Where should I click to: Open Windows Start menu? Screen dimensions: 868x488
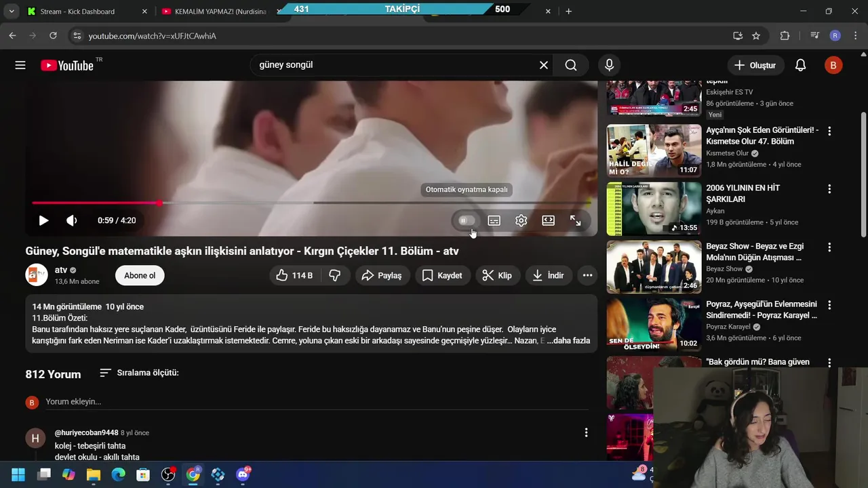pos(18,474)
